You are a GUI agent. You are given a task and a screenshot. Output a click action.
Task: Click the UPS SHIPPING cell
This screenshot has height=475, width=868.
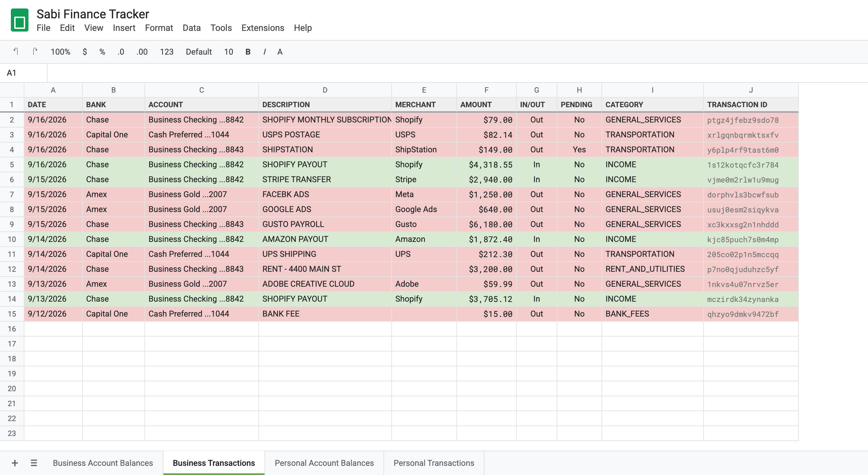325,254
